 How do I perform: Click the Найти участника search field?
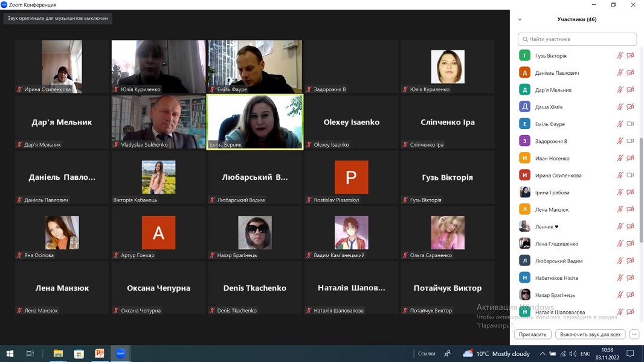point(577,39)
